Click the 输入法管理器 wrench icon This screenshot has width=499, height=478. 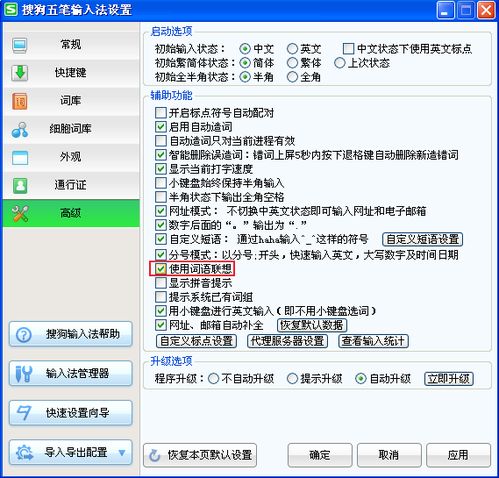(x=24, y=374)
